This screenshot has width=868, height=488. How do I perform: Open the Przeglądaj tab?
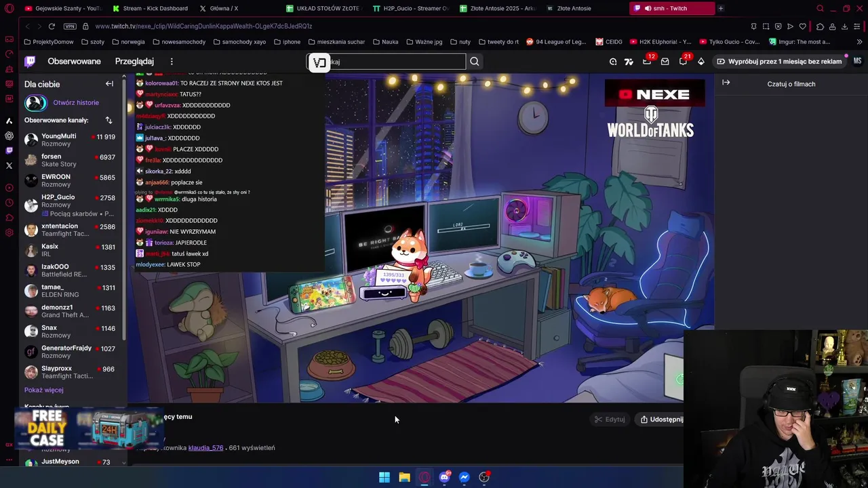(x=134, y=62)
